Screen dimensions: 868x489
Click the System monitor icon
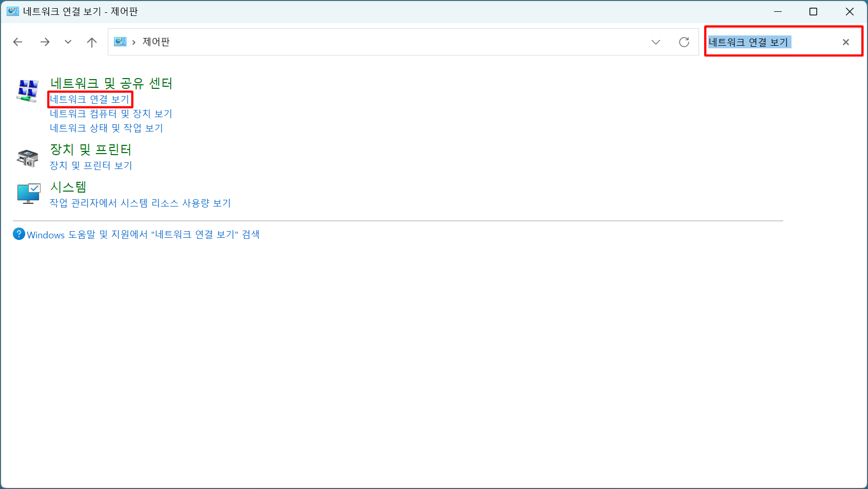[28, 194]
